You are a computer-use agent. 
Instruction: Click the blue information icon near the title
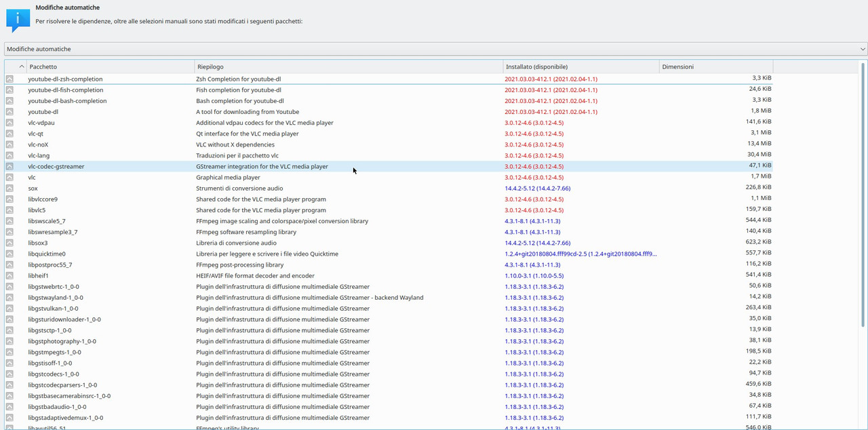point(18,20)
